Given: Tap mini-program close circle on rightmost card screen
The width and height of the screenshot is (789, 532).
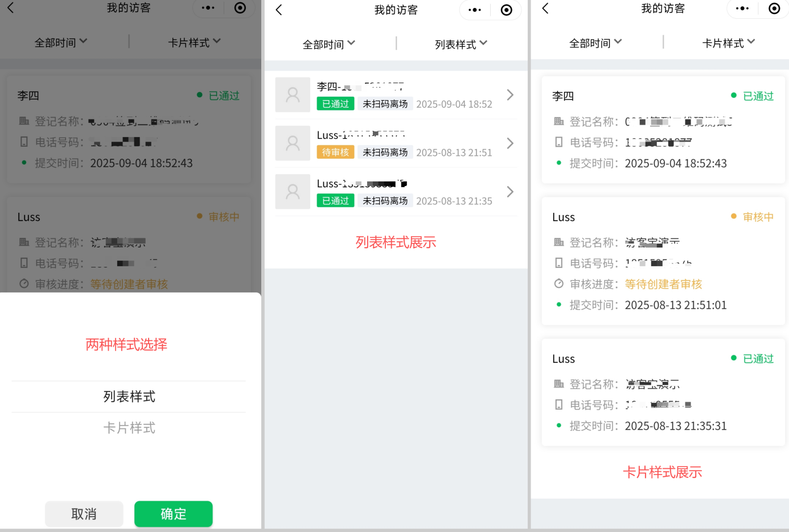Looking at the screenshot, I should (x=774, y=9).
